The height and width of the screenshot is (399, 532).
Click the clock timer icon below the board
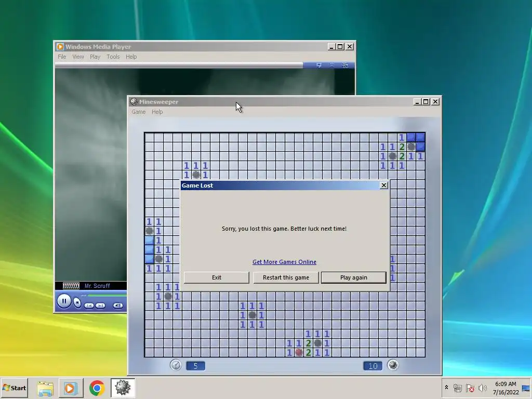(176, 365)
